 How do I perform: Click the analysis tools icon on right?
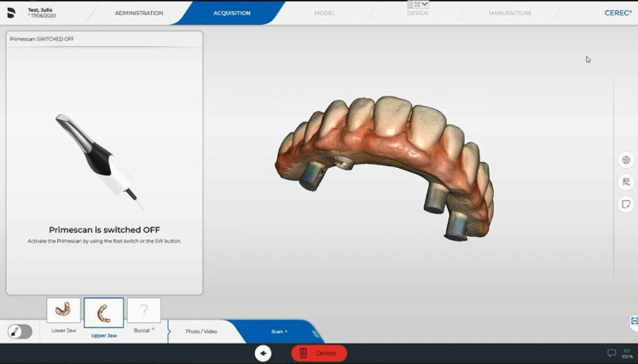pyautogui.click(x=626, y=182)
